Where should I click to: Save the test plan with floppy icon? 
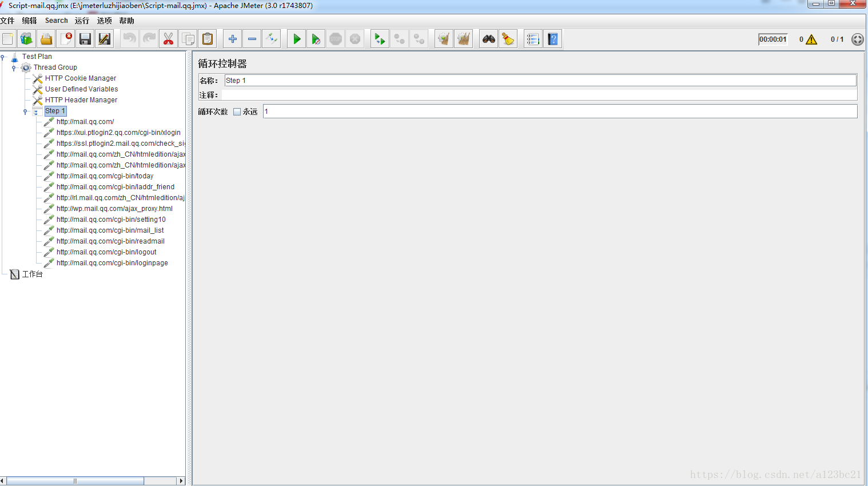(x=85, y=39)
